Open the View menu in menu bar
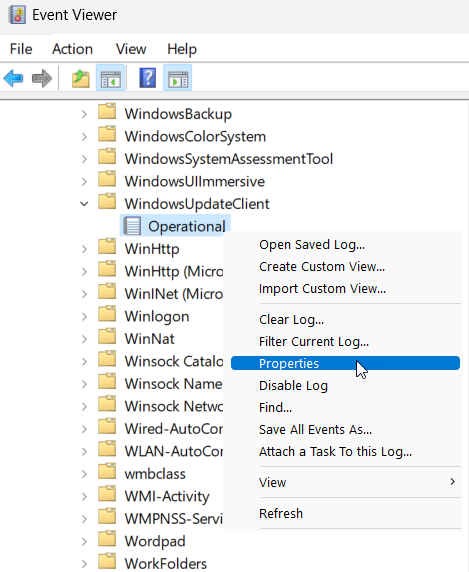The width and height of the screenshot is (469, 572). [x=131, y=49]
